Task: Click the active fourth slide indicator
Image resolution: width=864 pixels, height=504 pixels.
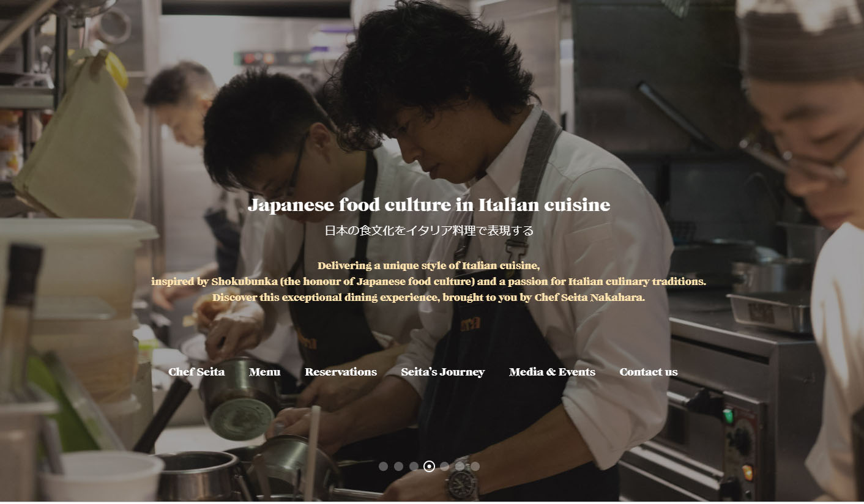Action: 429,467
